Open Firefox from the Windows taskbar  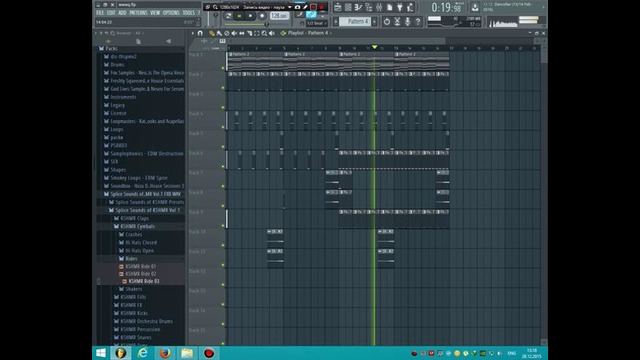(164, 353)
